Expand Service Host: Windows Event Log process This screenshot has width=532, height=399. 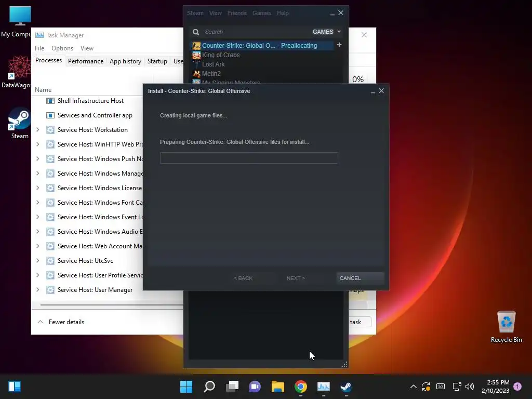(38, 217)
